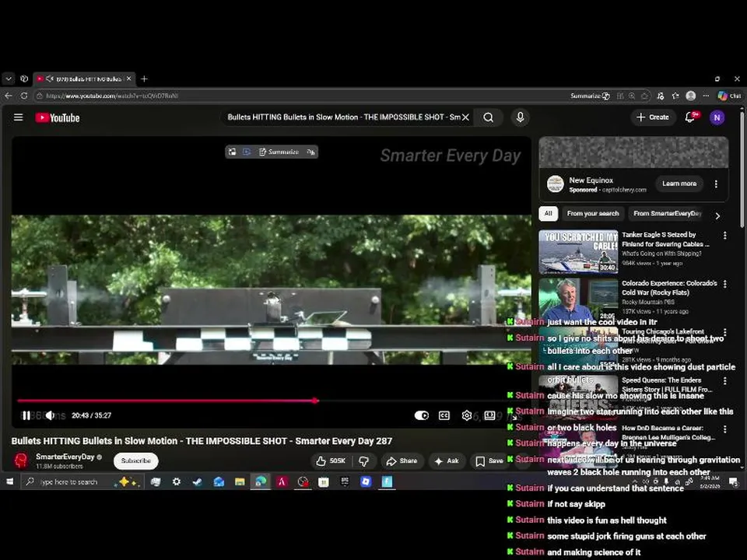Open browser favorites star icon

coord(675,96)
